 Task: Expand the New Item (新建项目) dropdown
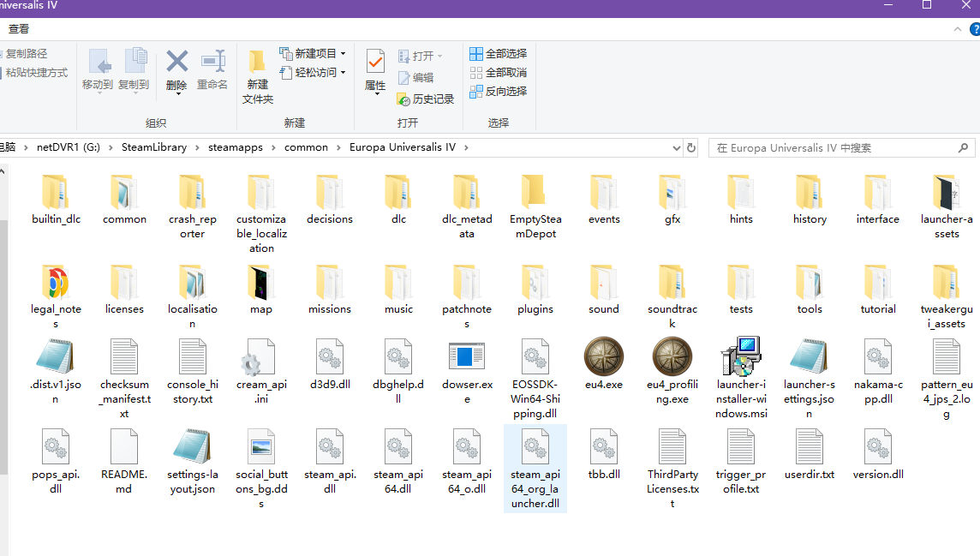click(x=312, y=54)
